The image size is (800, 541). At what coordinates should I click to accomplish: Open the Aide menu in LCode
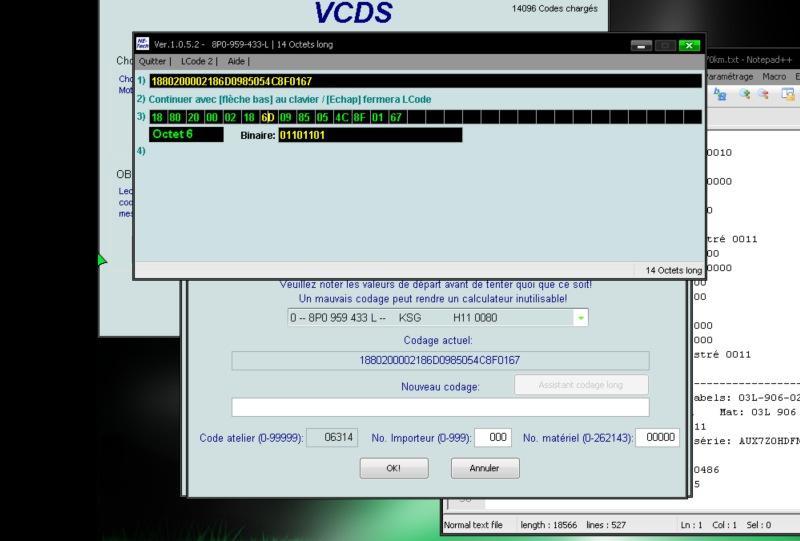pos(236,61)
